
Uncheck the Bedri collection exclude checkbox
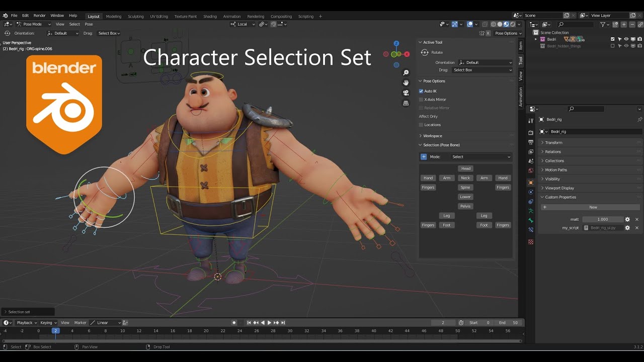612,39
